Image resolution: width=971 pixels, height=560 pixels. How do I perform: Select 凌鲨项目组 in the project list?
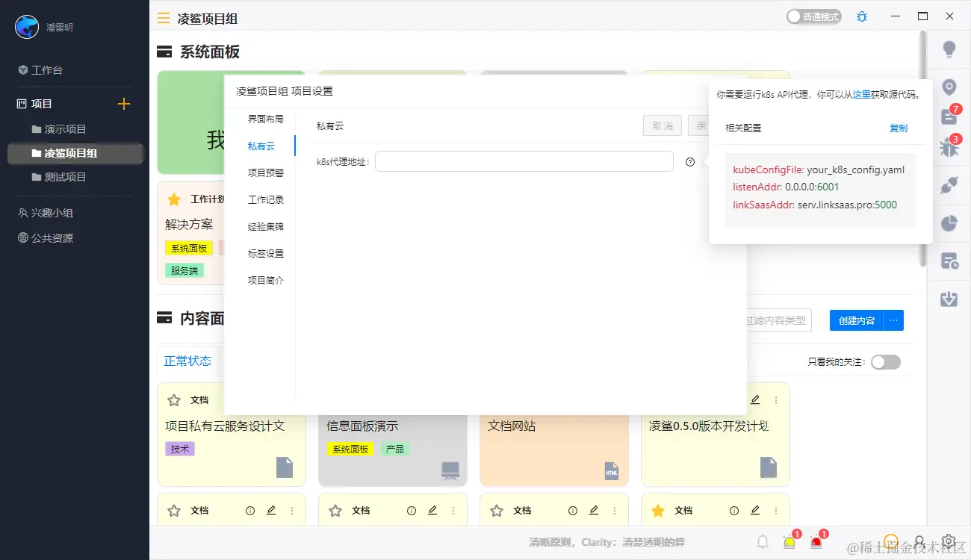click(75, 153)
